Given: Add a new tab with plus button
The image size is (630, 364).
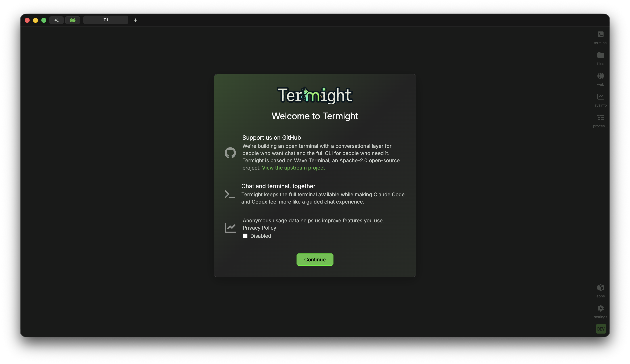Looking at the screenshot, I should (135, 20).
